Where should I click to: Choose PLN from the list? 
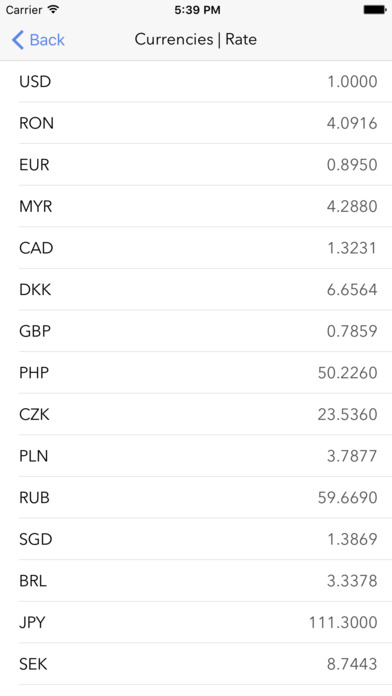(x=196, y=456)
